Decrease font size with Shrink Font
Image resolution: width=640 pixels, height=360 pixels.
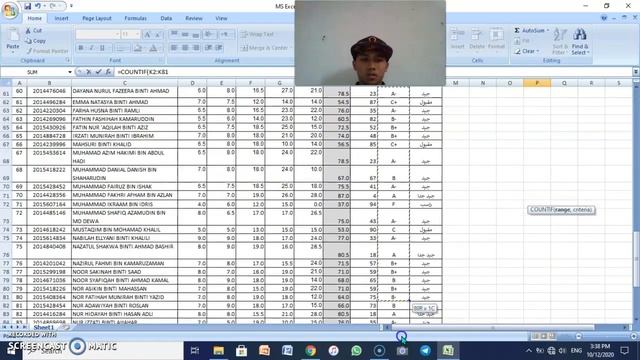coord(158,35)
